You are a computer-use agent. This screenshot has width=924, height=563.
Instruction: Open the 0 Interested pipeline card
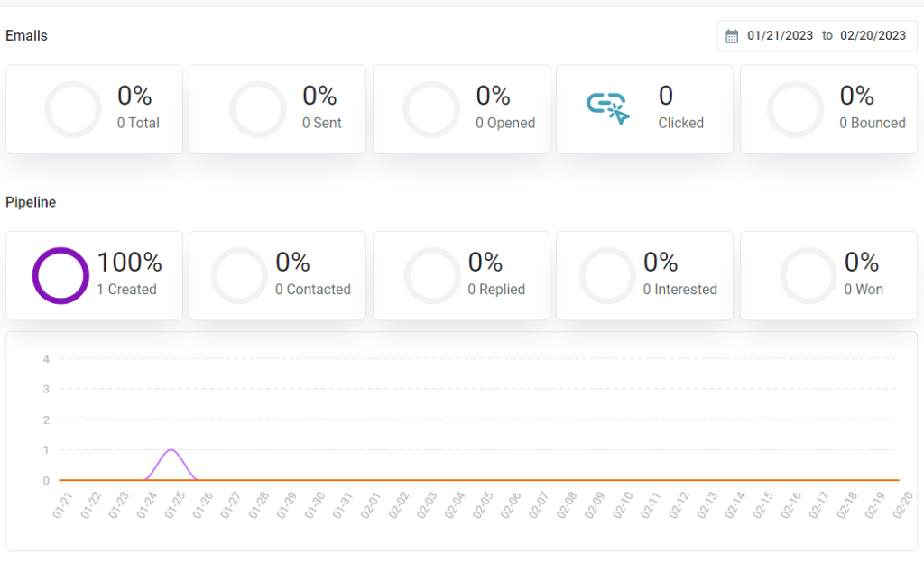pyautogui.click(x=644, y=275)
